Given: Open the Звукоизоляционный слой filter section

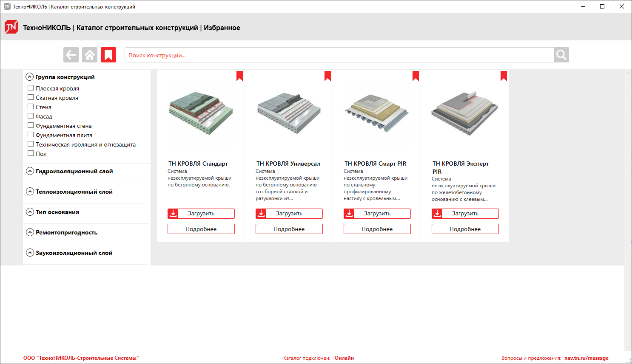Looking at the screenshot, I should [30, 253].
